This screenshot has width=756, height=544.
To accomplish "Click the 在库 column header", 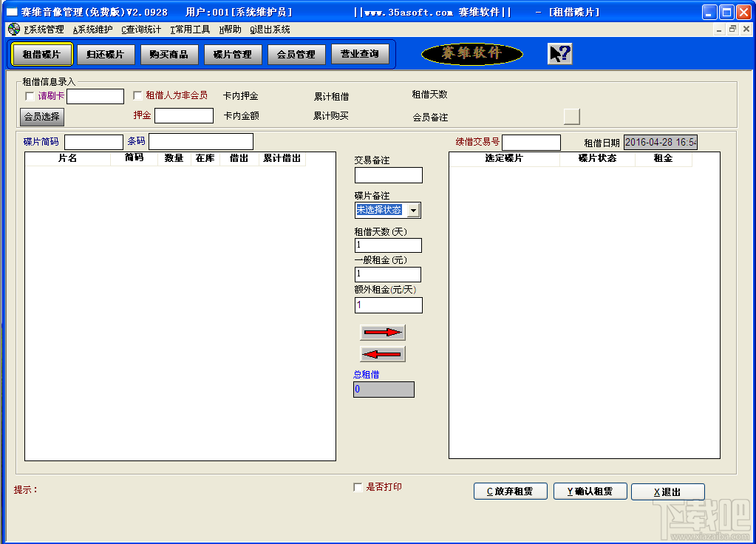I will click(x=205, y=158).
